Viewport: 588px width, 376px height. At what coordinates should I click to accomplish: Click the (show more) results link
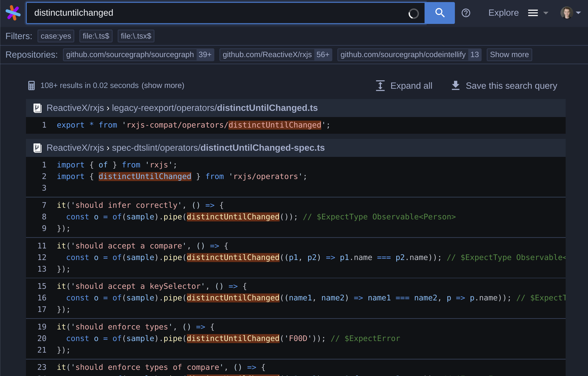(x=163, y=86)
